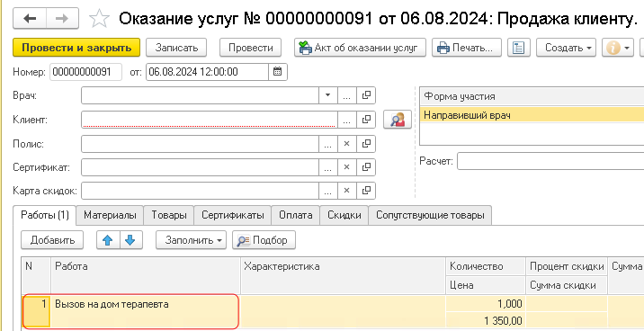Viewport: 644px width, 331px height.
Task: Print Акт об оказании услуг
Action: [x=360, y=48]
